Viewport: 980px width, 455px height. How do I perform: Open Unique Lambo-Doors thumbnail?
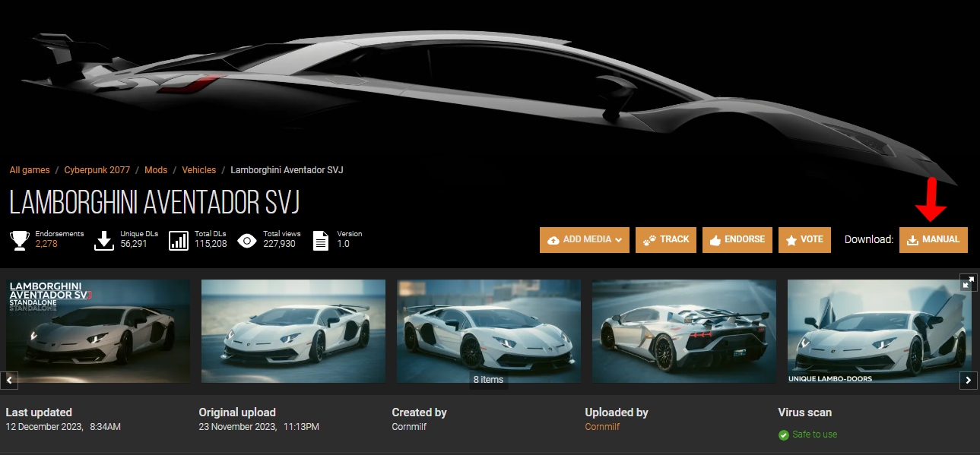pos(879,331)
